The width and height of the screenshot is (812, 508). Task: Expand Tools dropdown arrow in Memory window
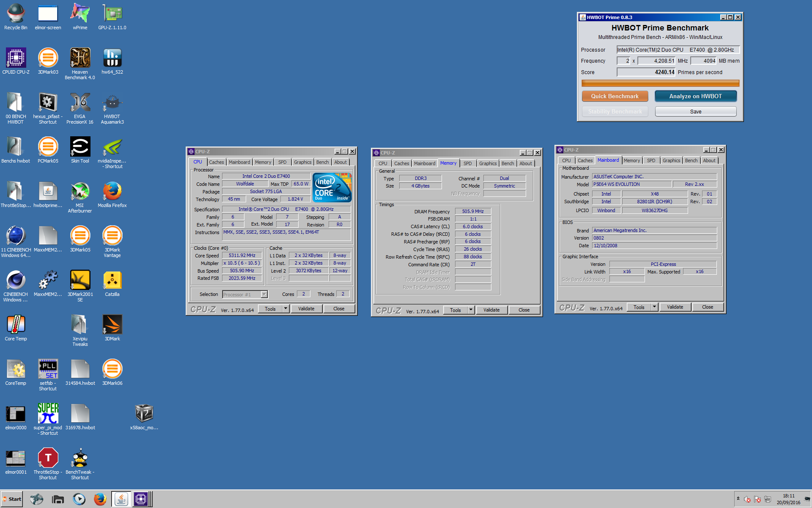tap(471, 310)
